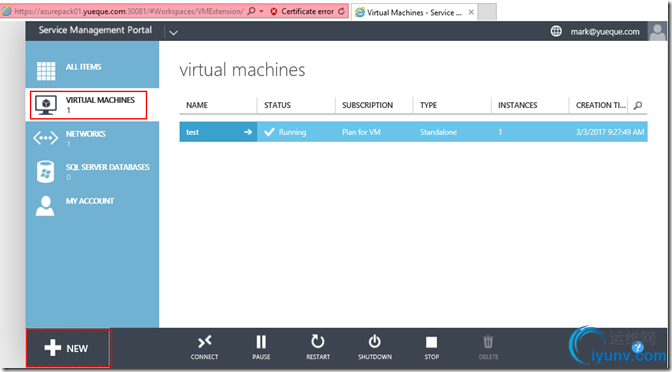Open the globe language icon
Image resolution: width=672 pixels, height=372 pixels.
[556, 31]
